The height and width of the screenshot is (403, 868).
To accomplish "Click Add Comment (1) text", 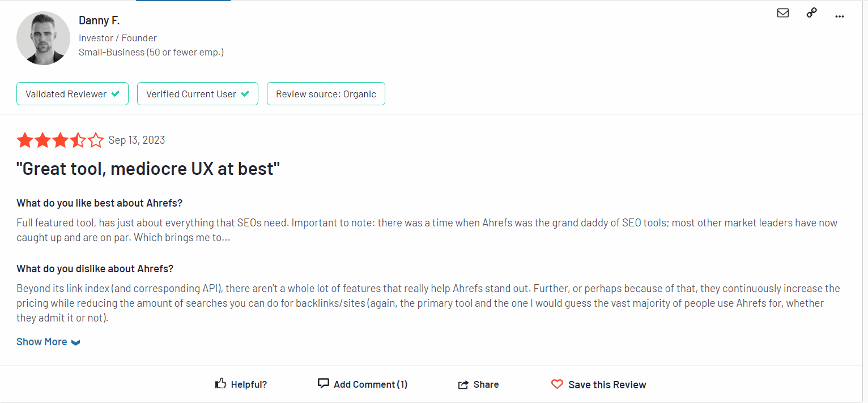I will coord(371,384).
